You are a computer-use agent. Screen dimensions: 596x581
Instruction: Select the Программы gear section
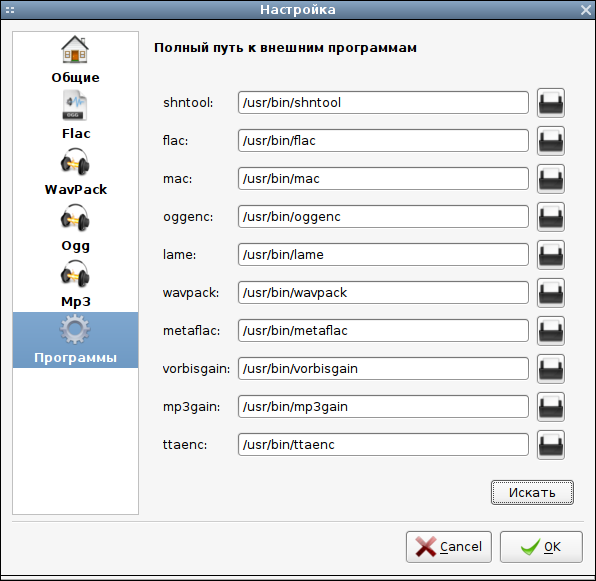point(75,340)
